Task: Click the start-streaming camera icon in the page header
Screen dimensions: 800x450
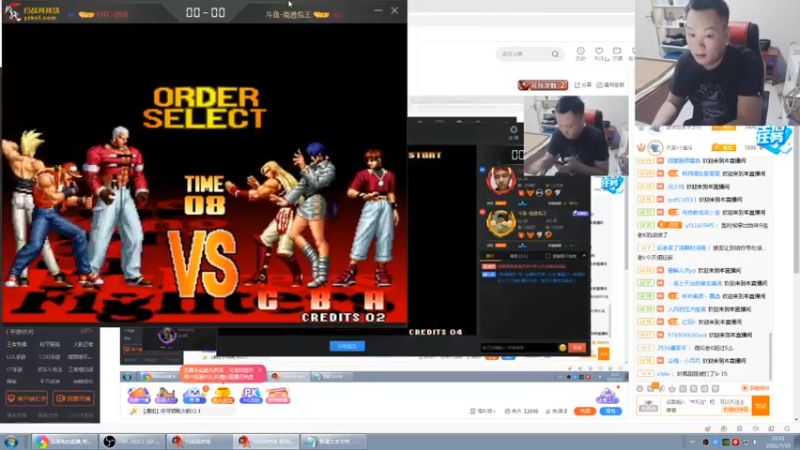Action: (617, 53)
